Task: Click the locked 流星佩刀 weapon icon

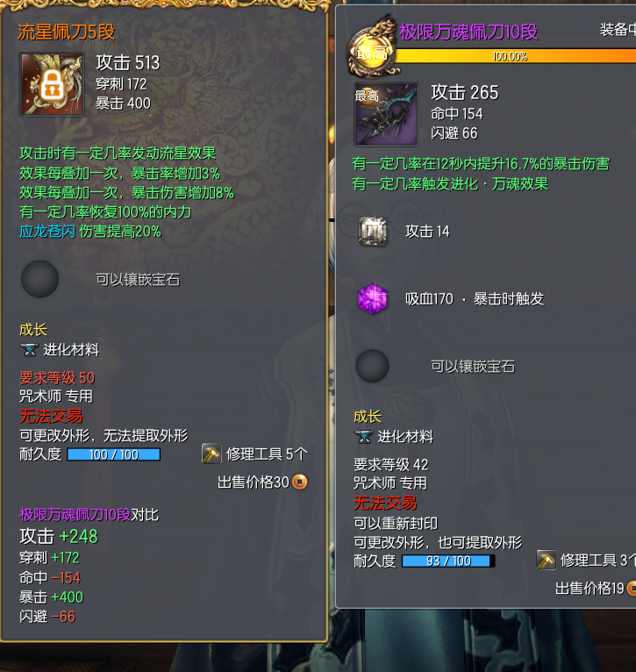Action: pyautogui.click(x=52, y=84)
